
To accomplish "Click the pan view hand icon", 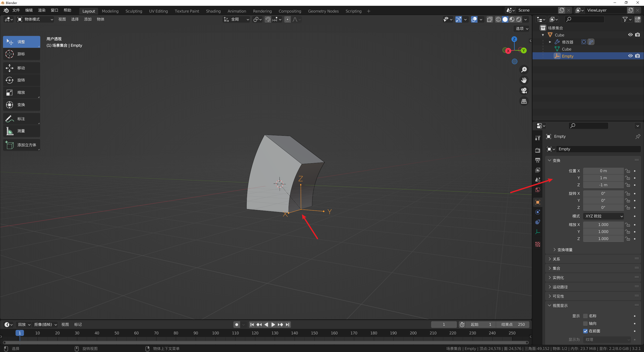I will coord(524,80).
